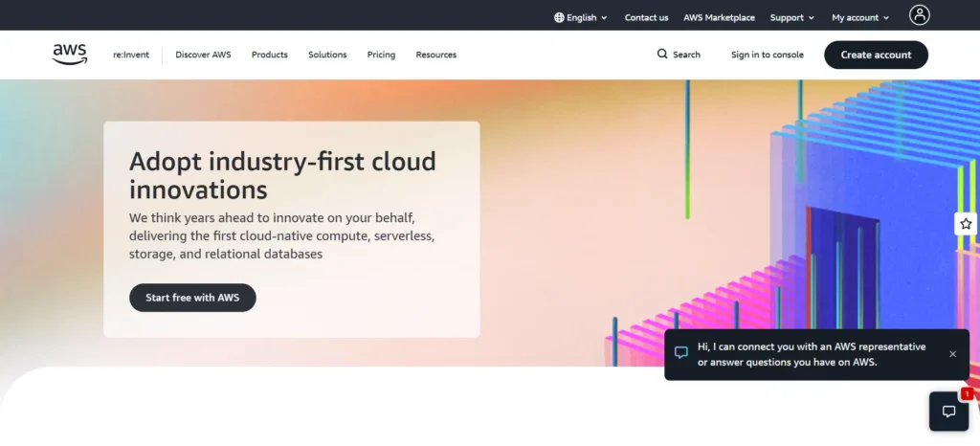Click the star feedback icon

pos(966,224)
